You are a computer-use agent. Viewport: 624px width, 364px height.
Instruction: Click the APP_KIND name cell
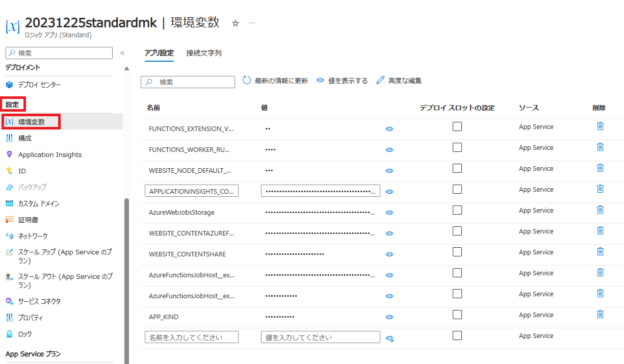pos(164,317)
